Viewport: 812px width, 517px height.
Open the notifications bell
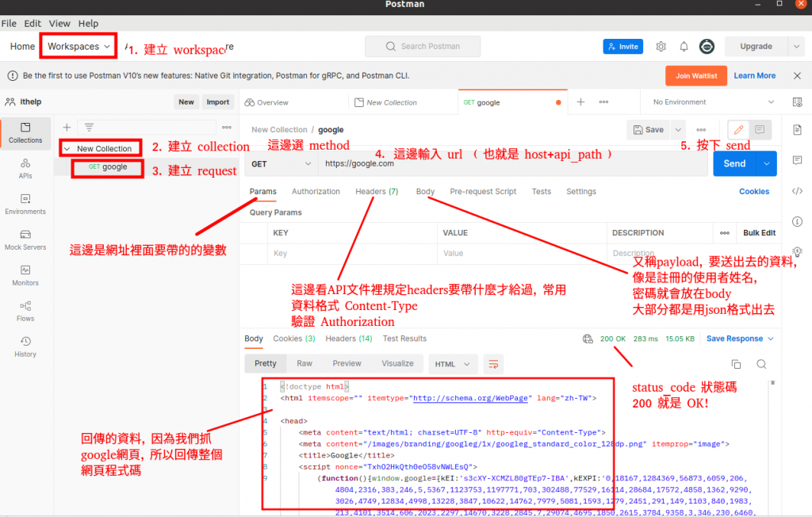click(684, 47)
